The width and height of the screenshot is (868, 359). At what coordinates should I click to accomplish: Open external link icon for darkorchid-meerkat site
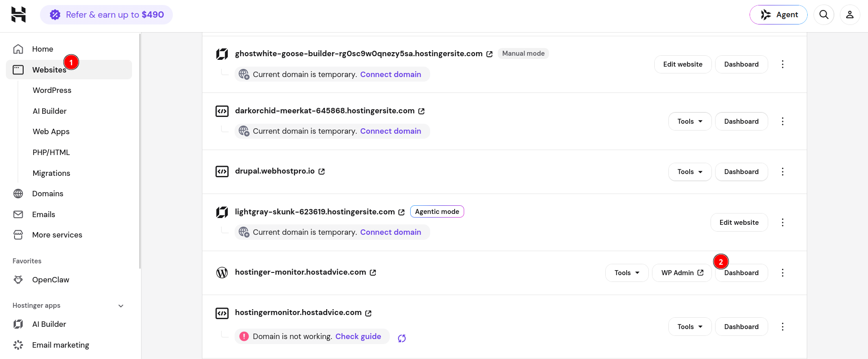pyautogui.click(x=422, y=111)
